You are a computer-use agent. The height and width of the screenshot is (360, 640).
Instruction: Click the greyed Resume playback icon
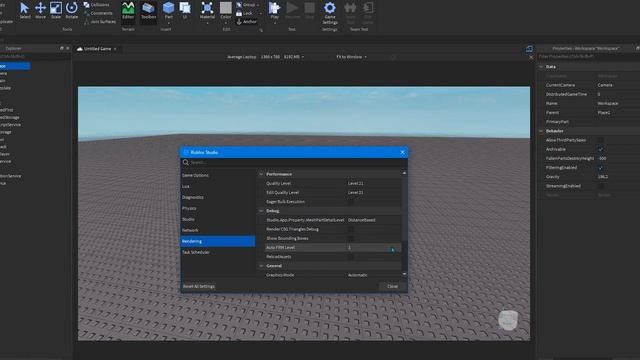coord(292,8)
